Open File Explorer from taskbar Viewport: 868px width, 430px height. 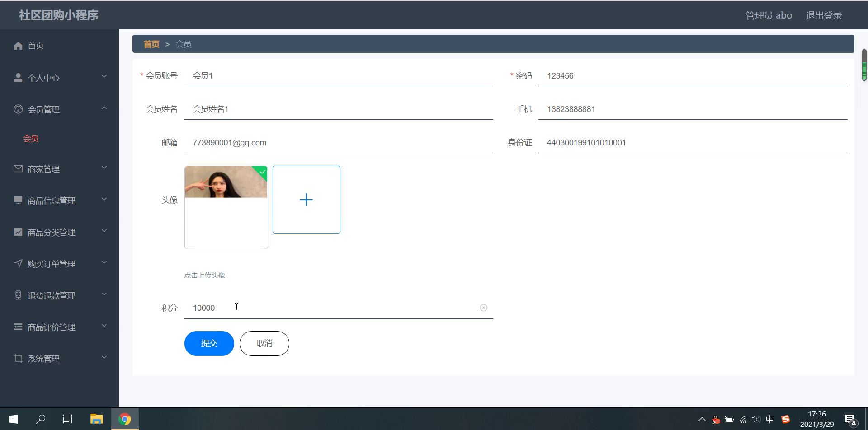click(x=96, y=419)
